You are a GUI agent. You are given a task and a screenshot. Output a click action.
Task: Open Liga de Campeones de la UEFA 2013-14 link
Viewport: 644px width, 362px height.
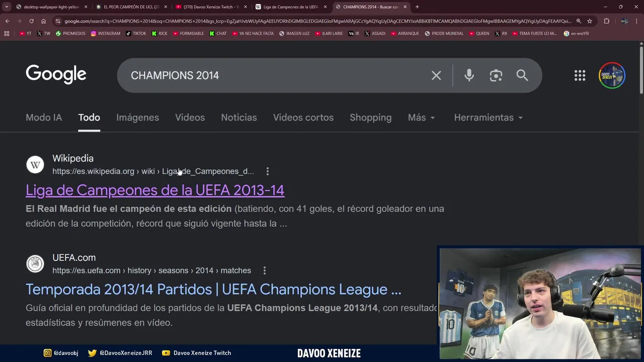pyautogui.click(x=155, y=190)
